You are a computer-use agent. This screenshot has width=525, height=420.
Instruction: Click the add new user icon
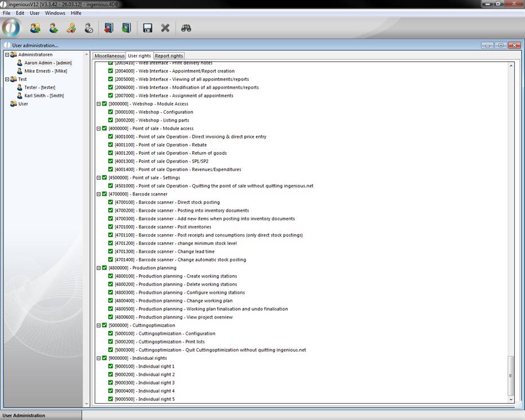(x=53, y=28)
